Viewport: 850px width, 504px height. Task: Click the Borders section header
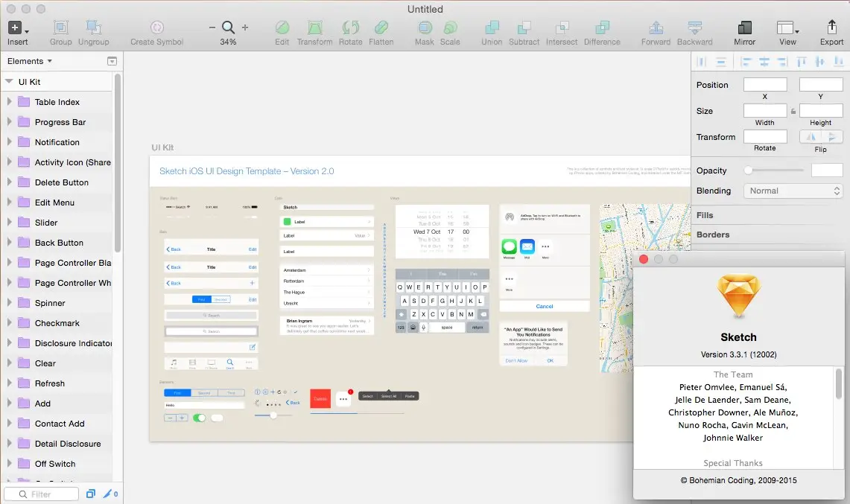coord(713,235)
